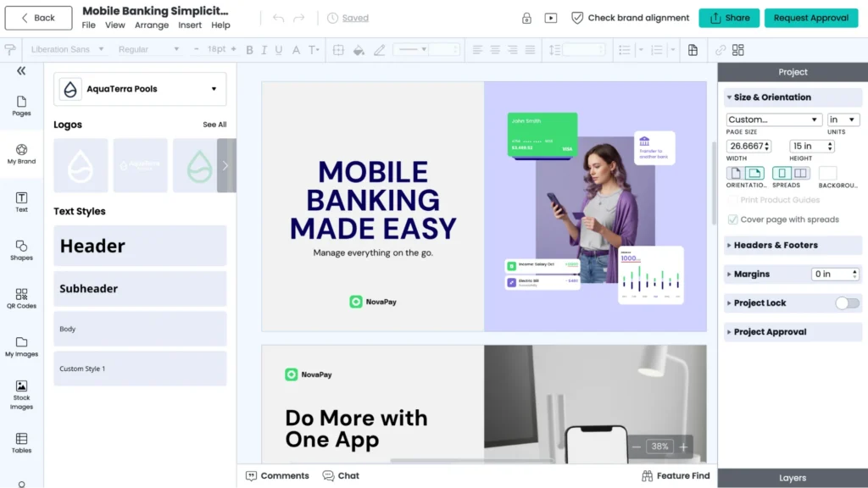Screen dimensions: 868x488
Task: Click Check brand alignment
Action: (630, 18)
